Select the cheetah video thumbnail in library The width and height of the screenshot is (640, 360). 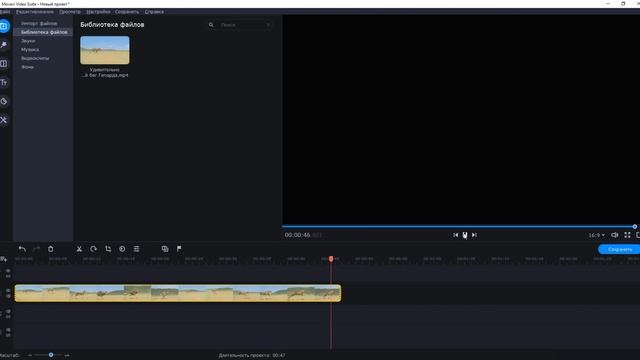click(105, 50)
